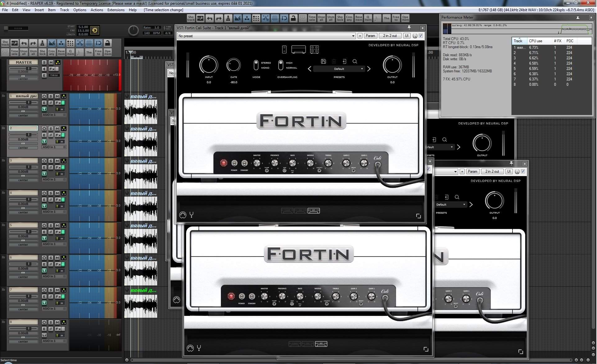The width and height of the screenshot is (597, 364).
Task: Open track 4 ASIO In 1 input selector
Action: click(54, 212)
